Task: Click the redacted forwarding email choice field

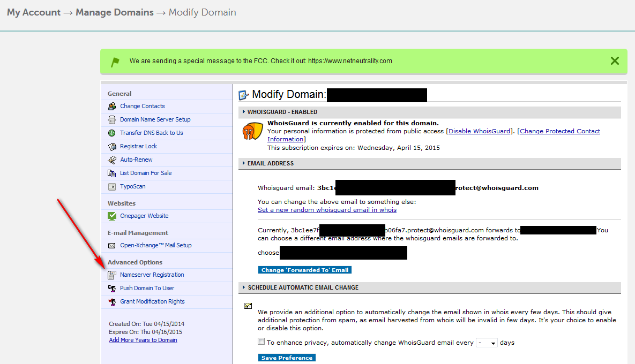Action: pos(343,253)
